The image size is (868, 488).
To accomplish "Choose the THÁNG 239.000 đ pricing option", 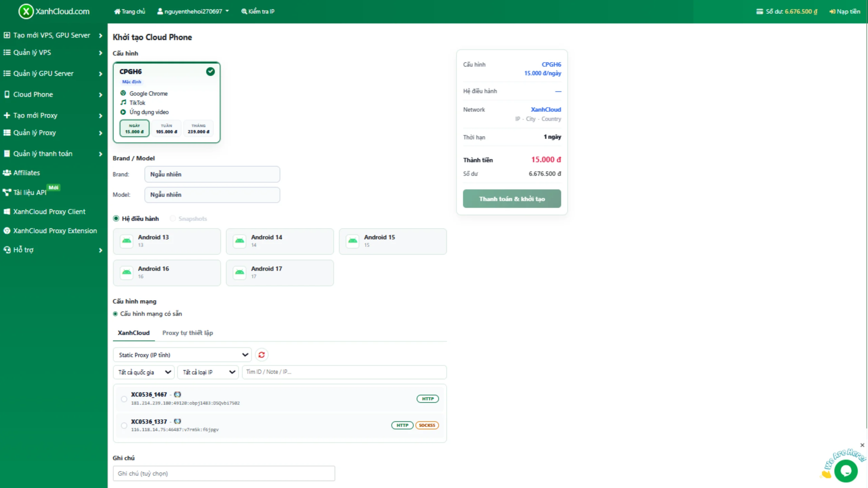I will tap(199, 128).
